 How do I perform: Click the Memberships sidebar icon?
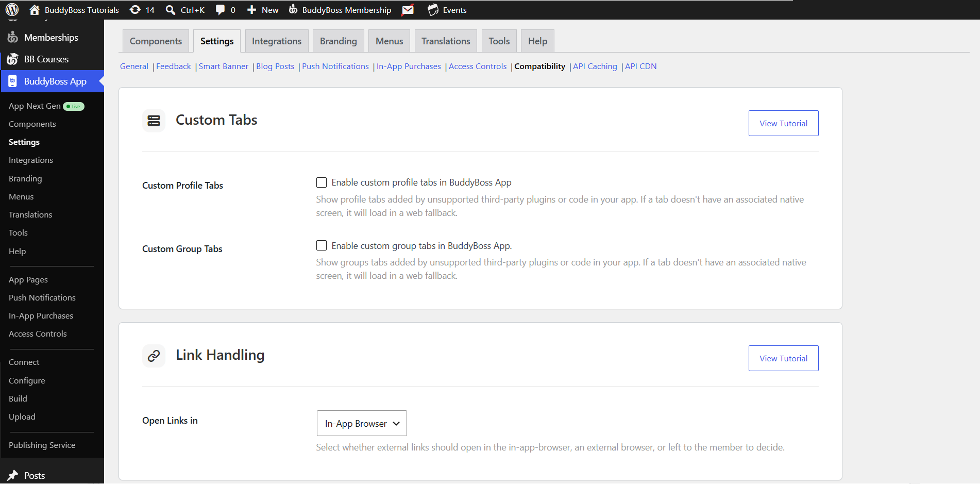pos(12,37)
